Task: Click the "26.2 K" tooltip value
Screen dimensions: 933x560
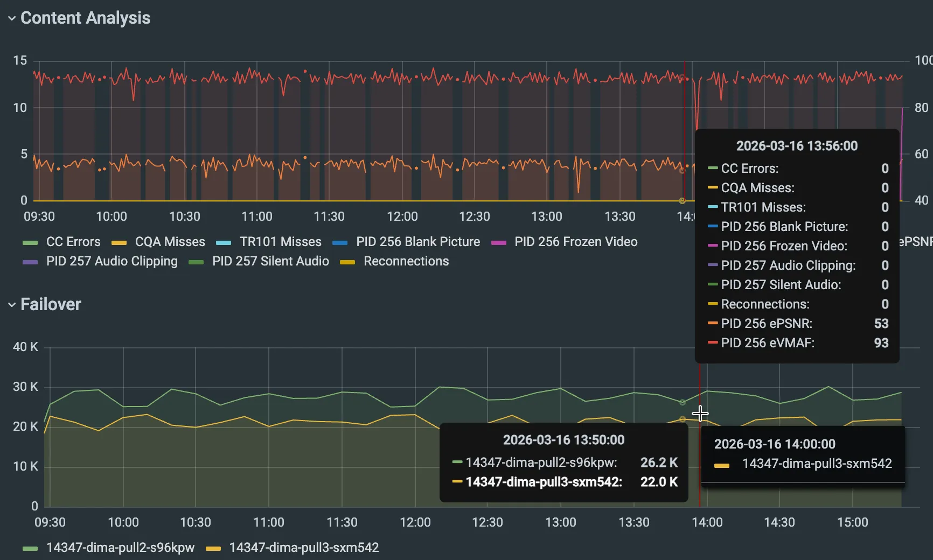Action: 659,463
